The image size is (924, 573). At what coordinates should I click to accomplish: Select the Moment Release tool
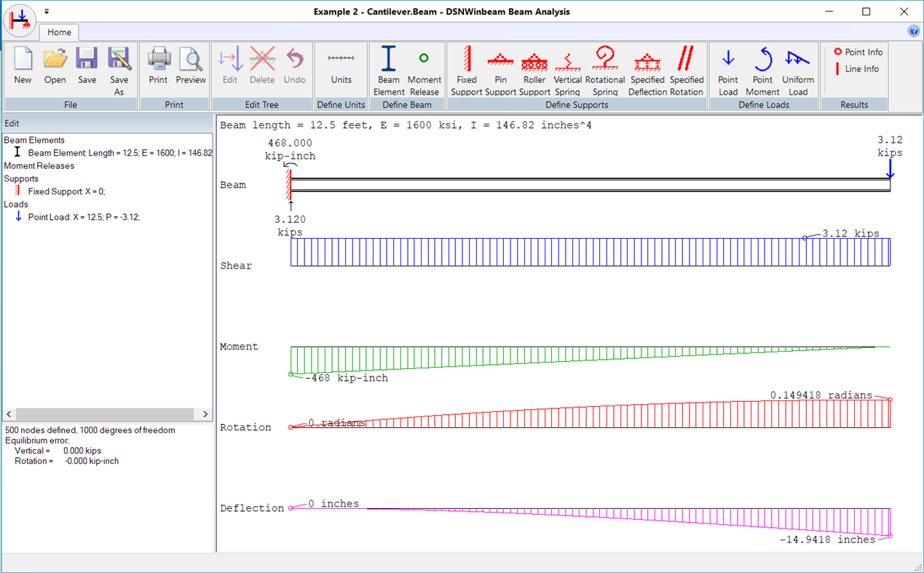point(424,69)
